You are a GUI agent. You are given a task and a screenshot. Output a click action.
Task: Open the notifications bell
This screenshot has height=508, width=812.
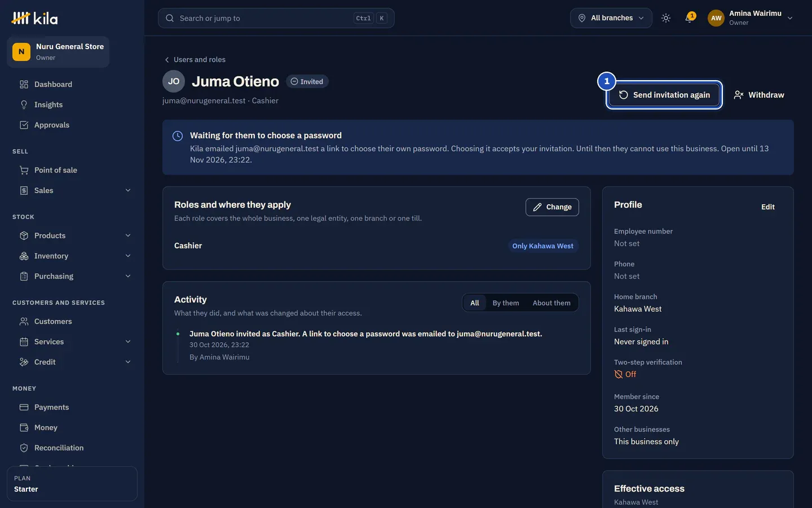pyautogui.click(x=689, y=18)
